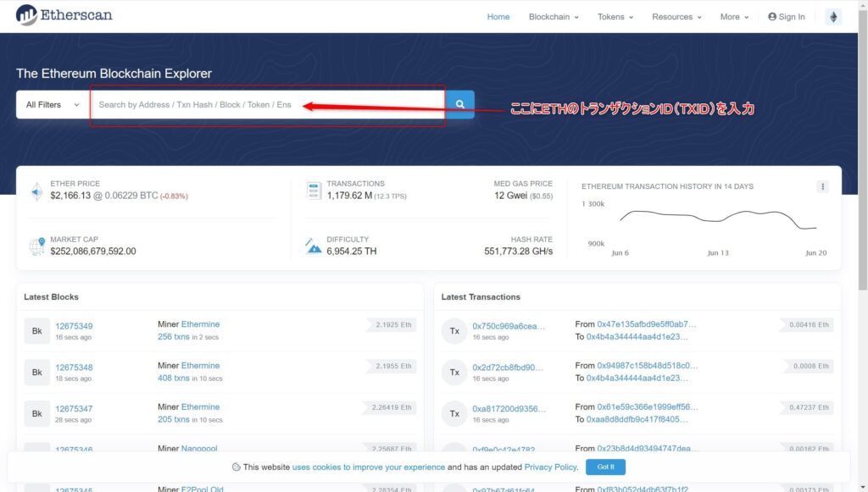
Task: Expand the More menu
Action: tap(734, 17)
